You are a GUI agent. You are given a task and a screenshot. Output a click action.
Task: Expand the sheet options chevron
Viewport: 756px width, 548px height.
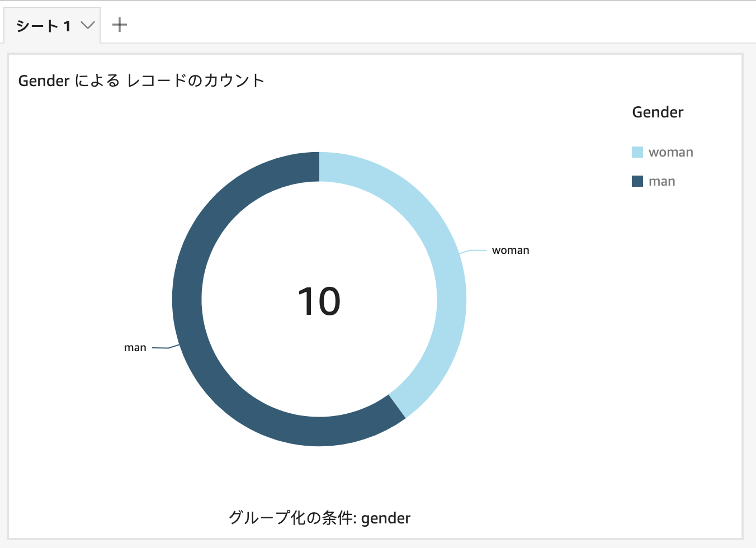(x=87, y=25)
